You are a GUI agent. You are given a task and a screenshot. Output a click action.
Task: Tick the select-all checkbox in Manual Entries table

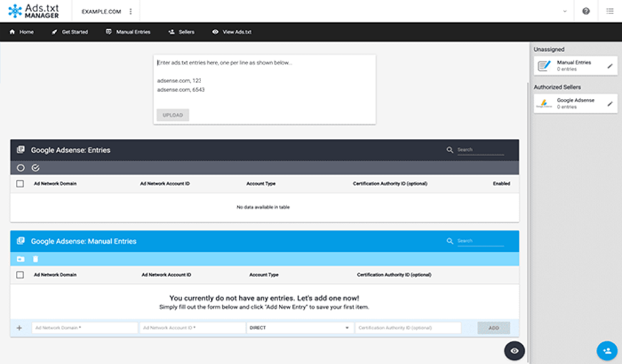pyautogui.click(x=20, y=275)
